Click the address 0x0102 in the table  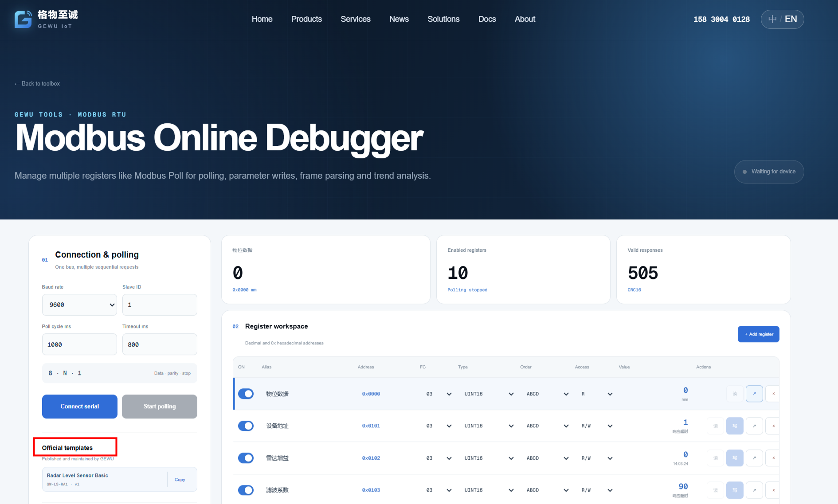click(371, 458)
